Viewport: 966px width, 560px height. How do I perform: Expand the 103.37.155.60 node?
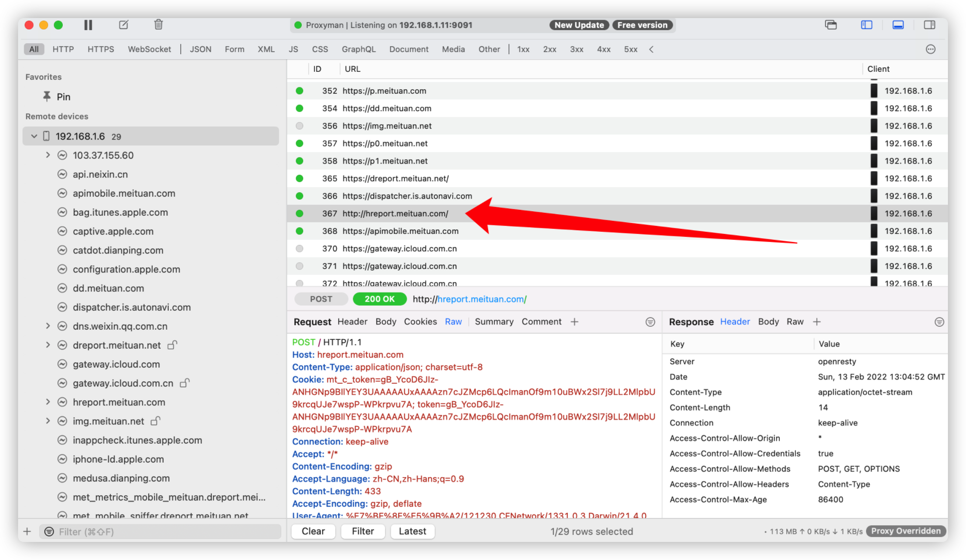pyautogui.click(x=48, y=155)
